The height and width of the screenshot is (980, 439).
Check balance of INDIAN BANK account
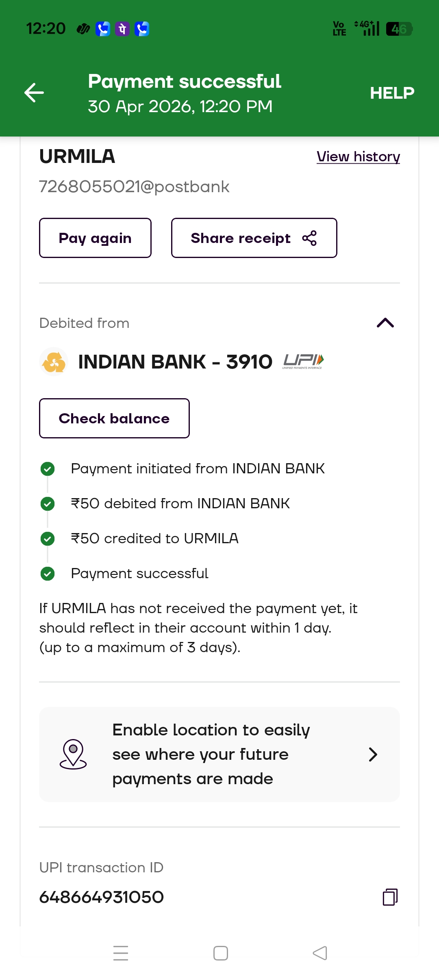(x=114, y=418)
